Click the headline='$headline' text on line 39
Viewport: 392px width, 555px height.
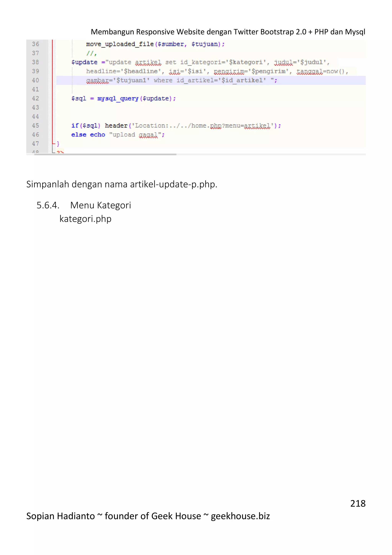tap(124, 71)
